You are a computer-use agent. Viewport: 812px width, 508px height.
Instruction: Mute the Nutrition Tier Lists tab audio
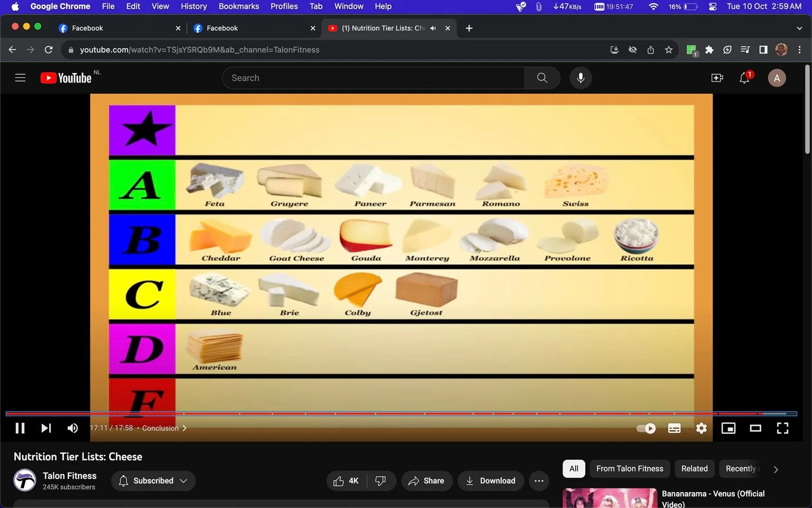tap(433, 28)
